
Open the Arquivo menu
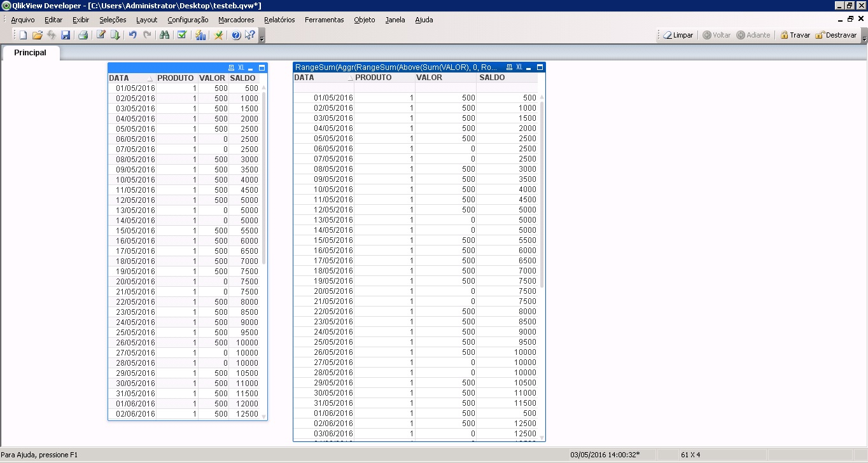23,20
